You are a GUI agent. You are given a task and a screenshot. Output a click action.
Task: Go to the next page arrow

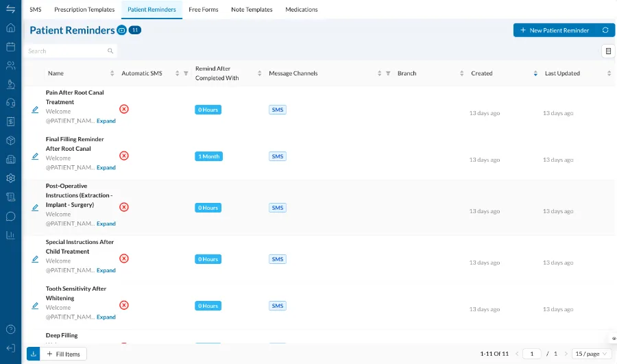[566, 354]
